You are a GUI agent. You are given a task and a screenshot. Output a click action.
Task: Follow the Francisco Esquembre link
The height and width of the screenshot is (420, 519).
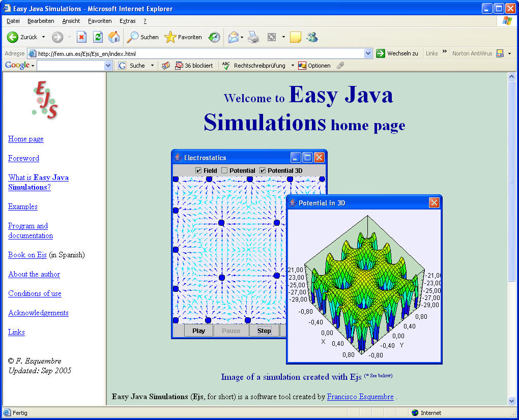360,397
